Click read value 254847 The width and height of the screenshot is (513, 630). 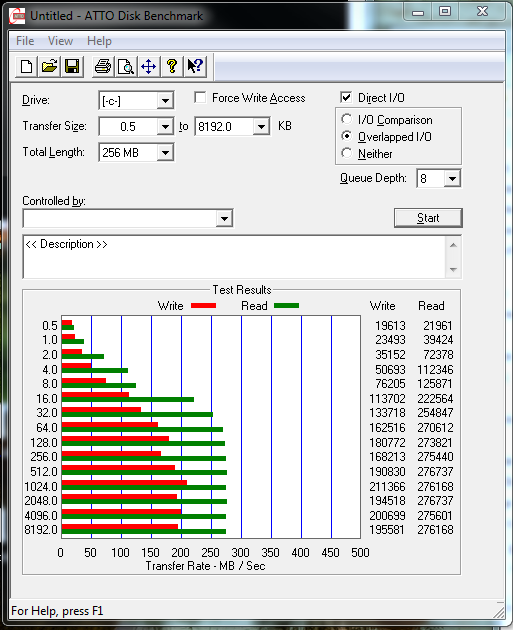pyautogui.click(x=435, y=413)
